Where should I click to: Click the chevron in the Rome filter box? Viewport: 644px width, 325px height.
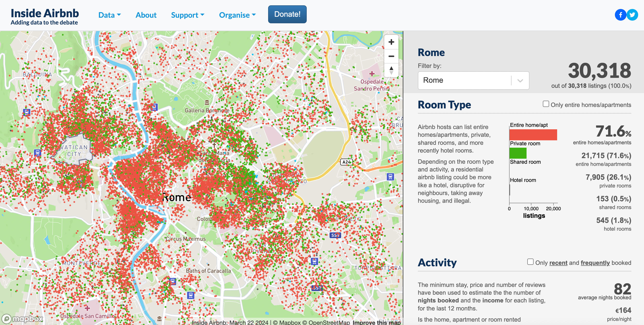tap(520, 81)
